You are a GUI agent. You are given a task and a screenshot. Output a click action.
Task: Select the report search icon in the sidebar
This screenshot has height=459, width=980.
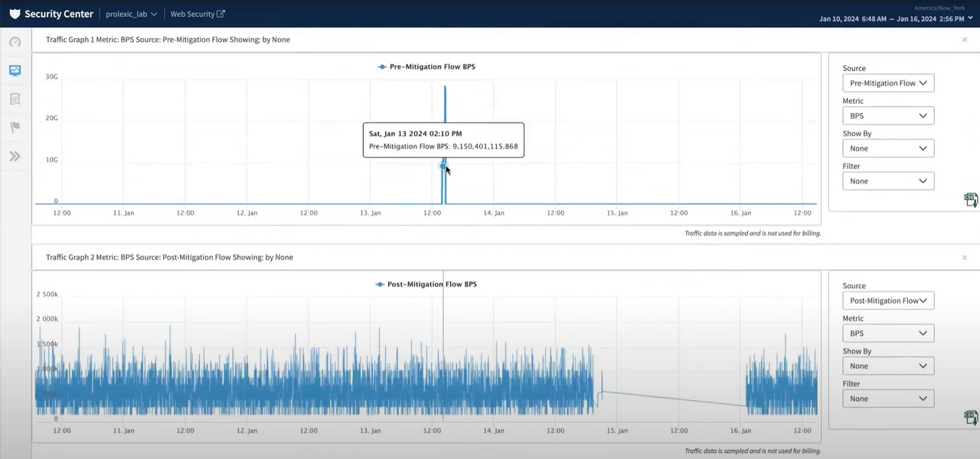15,99
